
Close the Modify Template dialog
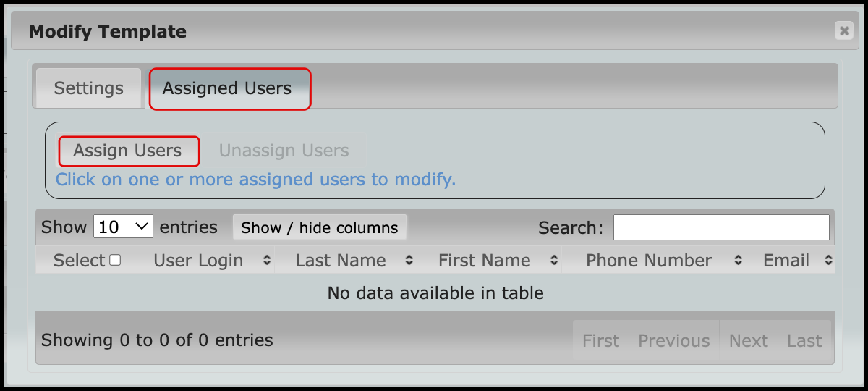click(x=843, y=30)
